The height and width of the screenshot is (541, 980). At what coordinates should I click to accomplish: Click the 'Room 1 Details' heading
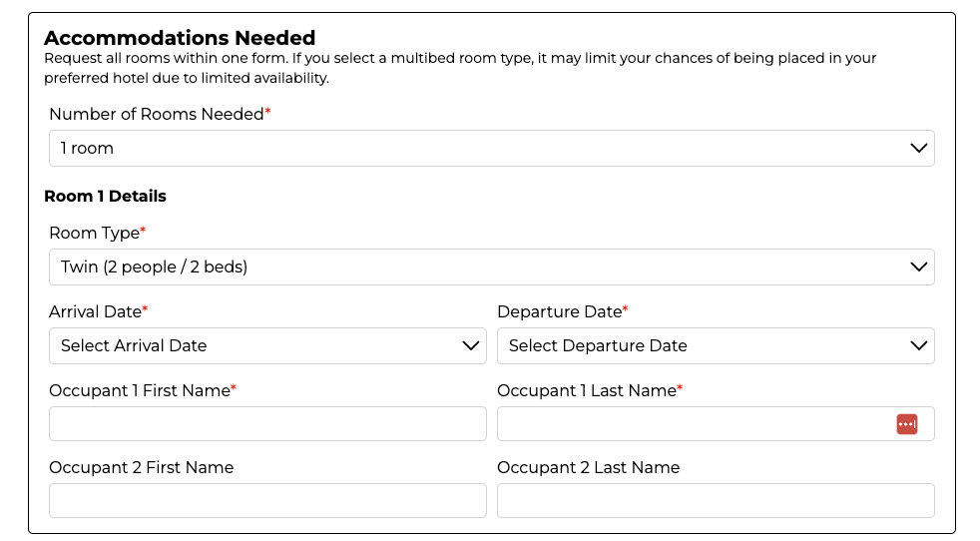[x=105, y=196]
